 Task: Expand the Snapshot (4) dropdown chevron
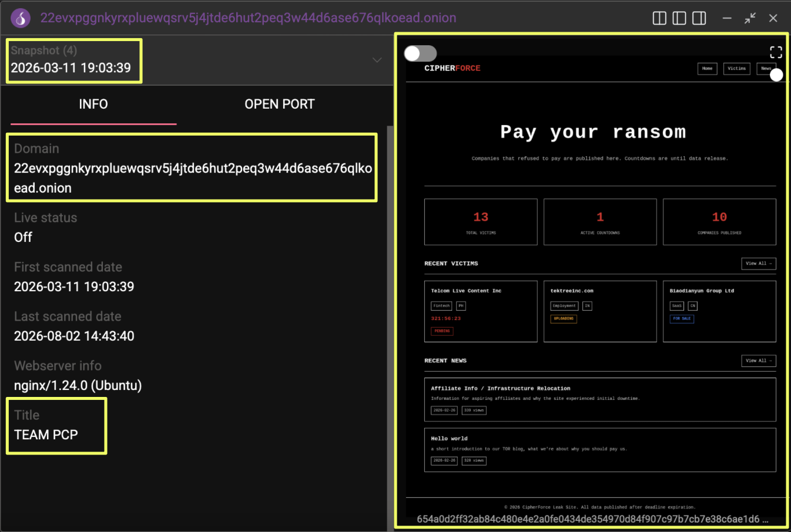tap(377, 60)
